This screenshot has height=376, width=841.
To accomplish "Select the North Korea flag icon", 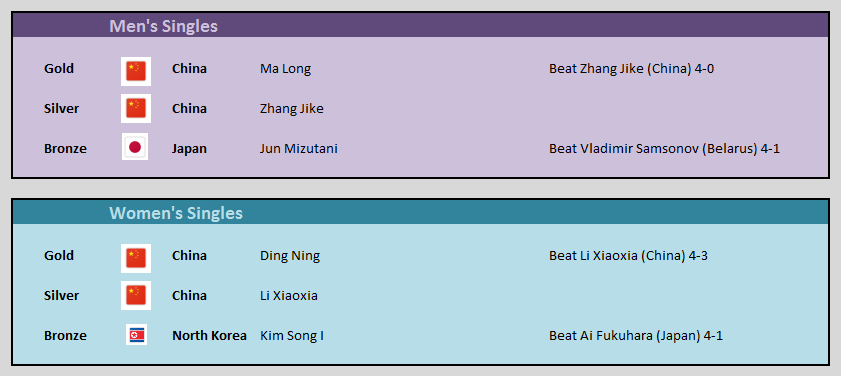I will coord(136,335).
